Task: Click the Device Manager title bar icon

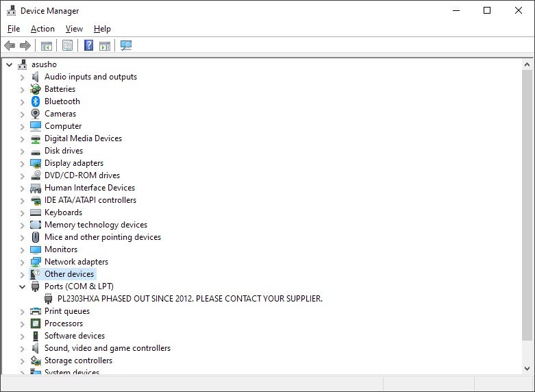Action: [x=11, y=10]
